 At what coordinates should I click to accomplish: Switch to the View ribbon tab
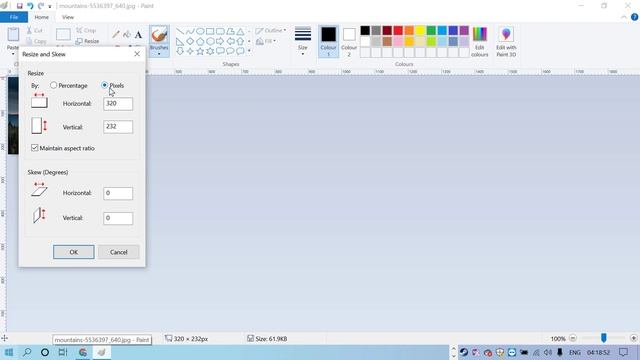(68, 17)
